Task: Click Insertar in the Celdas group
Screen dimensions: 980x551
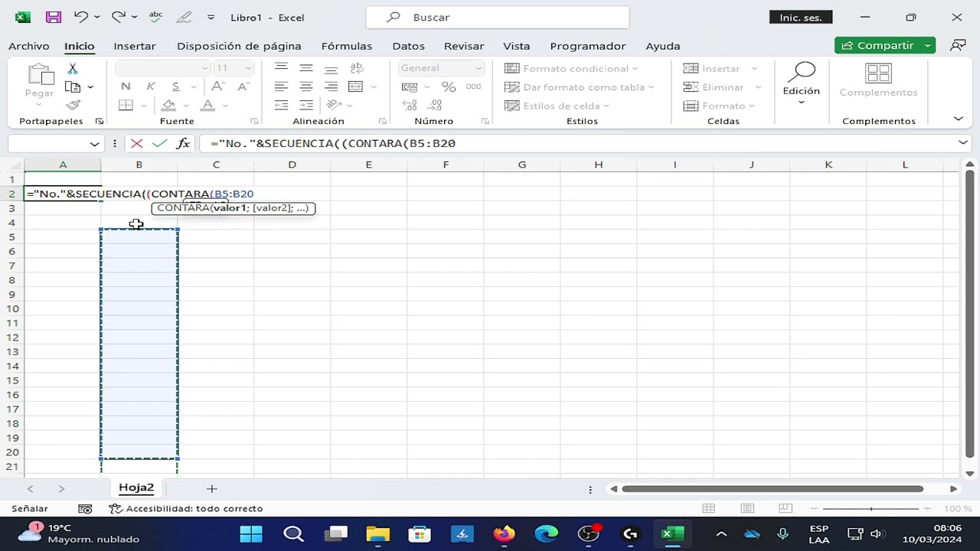Action: (x=720, y=68)
